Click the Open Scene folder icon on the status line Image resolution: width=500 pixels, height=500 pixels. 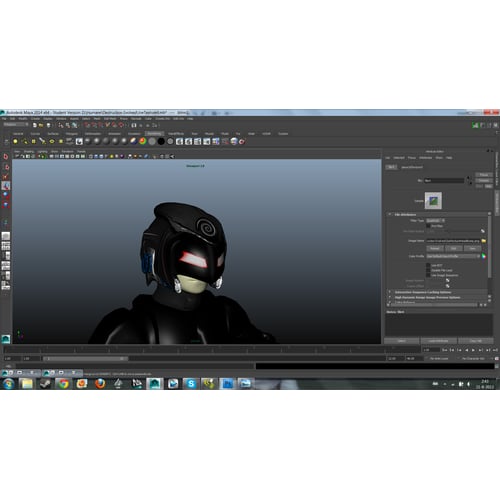tap(41, 125)
